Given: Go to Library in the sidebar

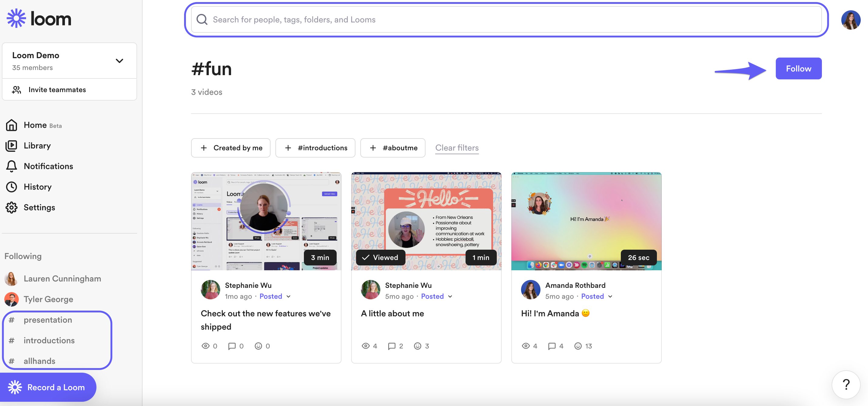Looking at the screenshot, I should (x=37, y=145).
